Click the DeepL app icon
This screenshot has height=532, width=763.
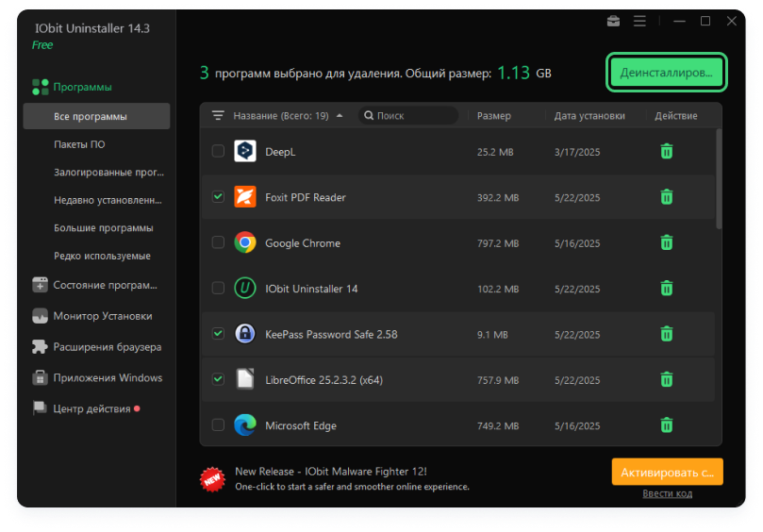click(245, 151)
